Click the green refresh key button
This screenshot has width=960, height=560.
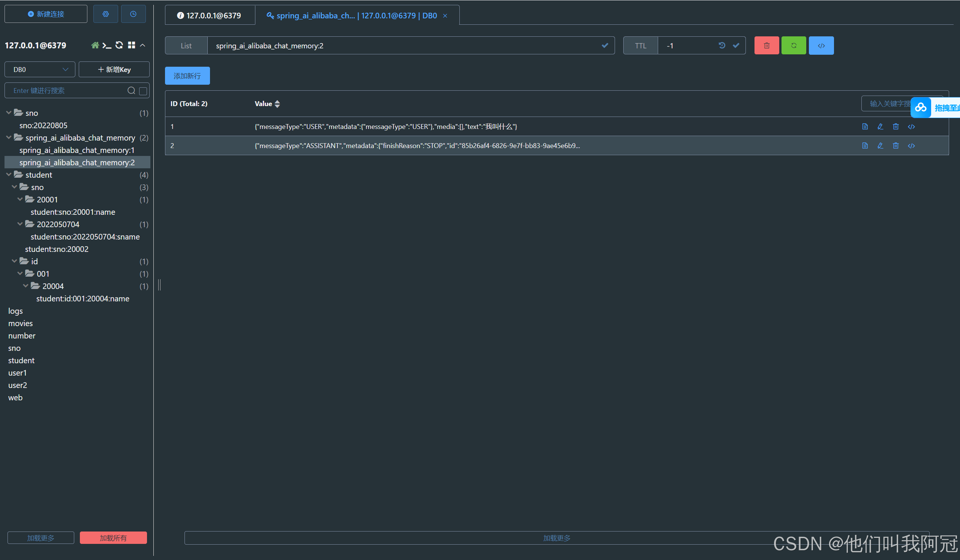tap(793, 46)
